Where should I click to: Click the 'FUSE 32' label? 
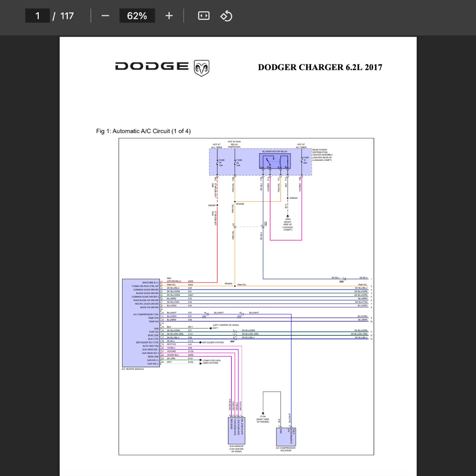[222, 163]
